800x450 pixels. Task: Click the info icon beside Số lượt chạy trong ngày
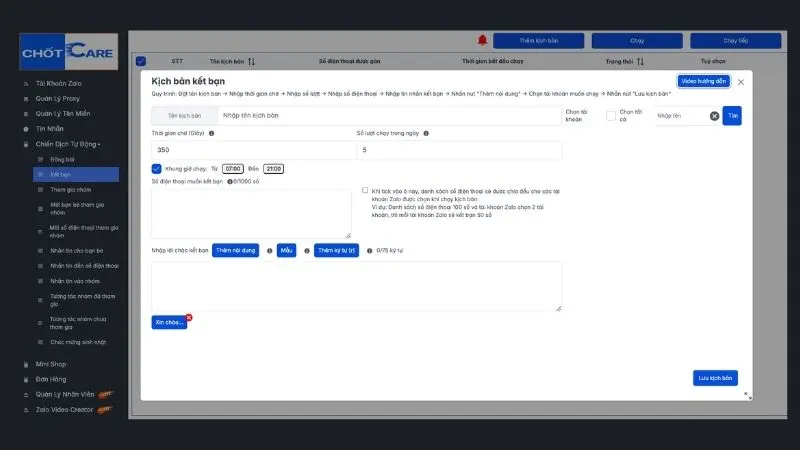pyautogui.click(x=426, y=133)
